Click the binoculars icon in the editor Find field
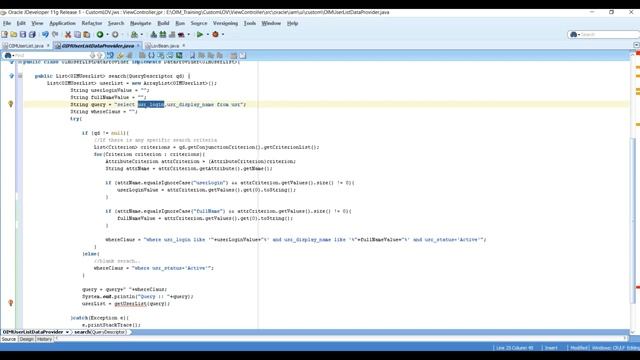Viewport: 640px width, 360px height. tap(8, 55)
